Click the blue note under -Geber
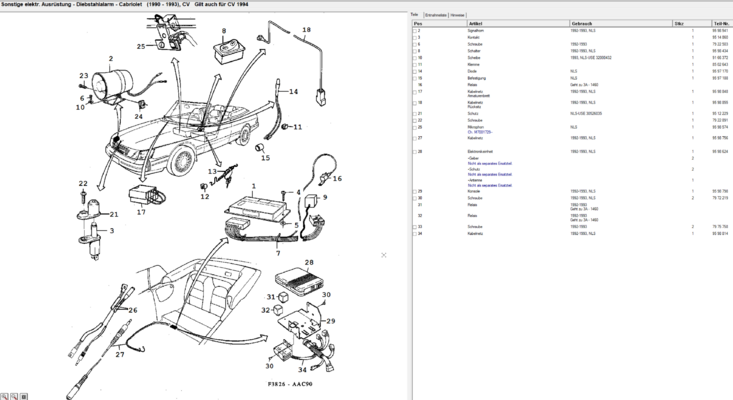This screenshot has height=400, width=733. 490,164
